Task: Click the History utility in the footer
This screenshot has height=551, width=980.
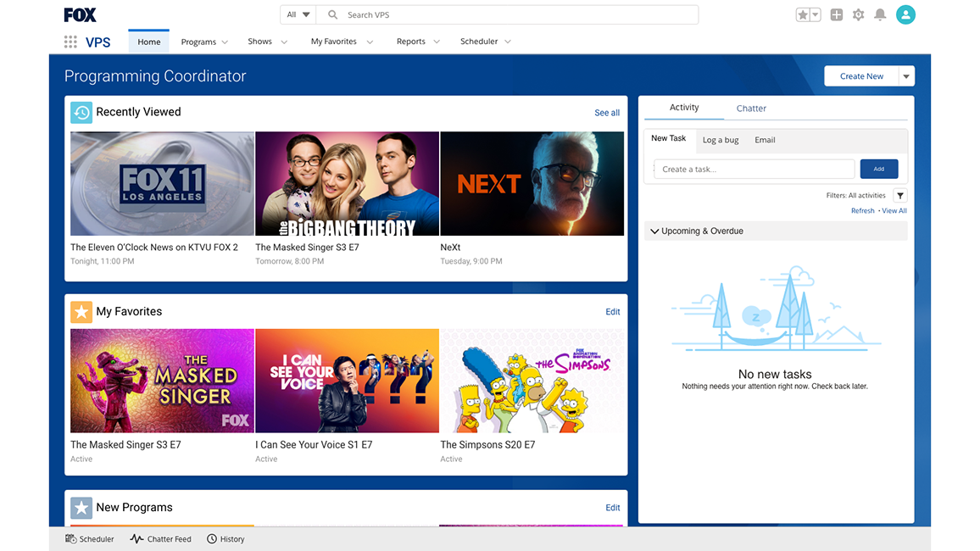Action: (225, 538)
